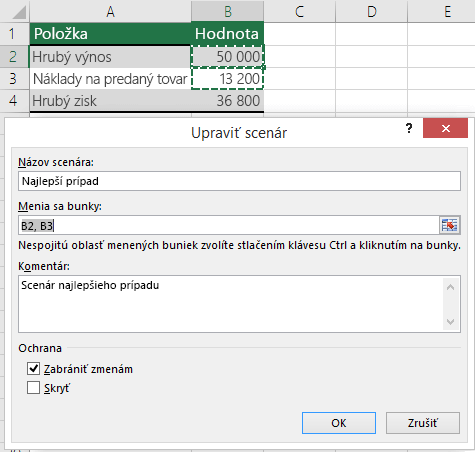Select cell with value 13 200
The width and height of the screenshot is (475, 452).
[228, 79]
